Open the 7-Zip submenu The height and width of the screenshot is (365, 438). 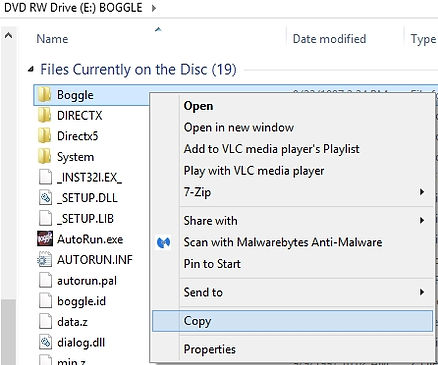[x=292, y=192]
